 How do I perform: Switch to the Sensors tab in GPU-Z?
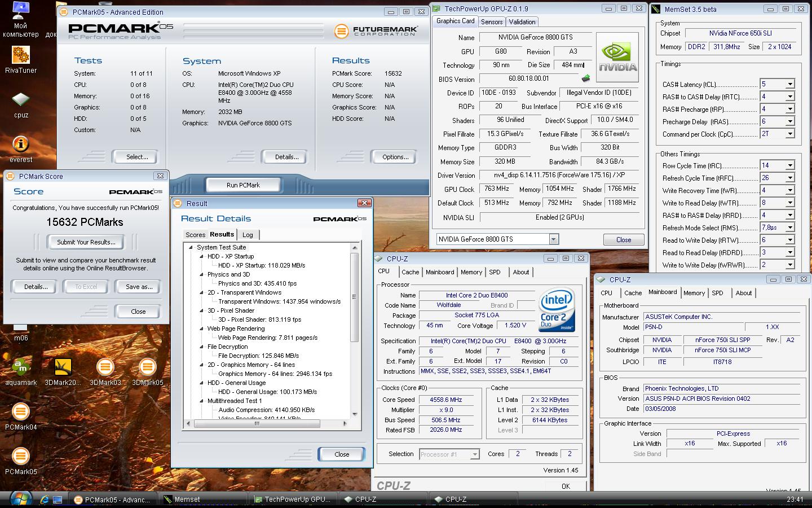[x=492, y=22]
